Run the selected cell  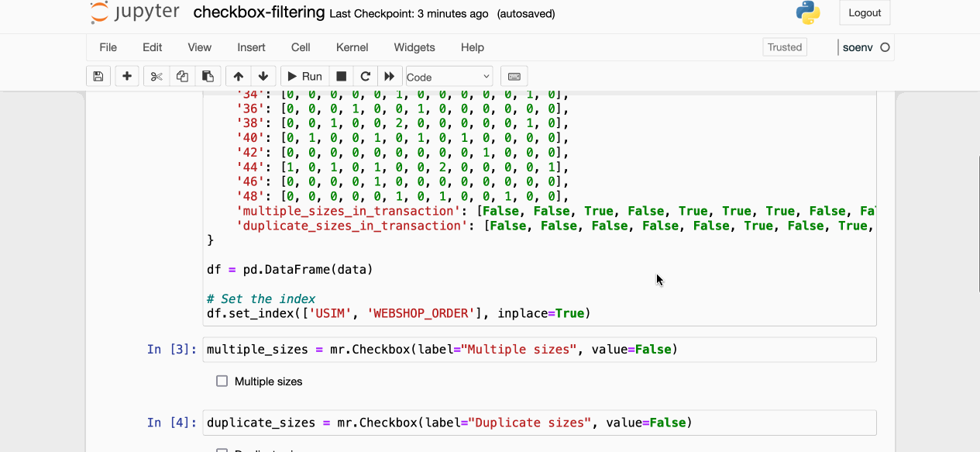(x=304, y=75)
